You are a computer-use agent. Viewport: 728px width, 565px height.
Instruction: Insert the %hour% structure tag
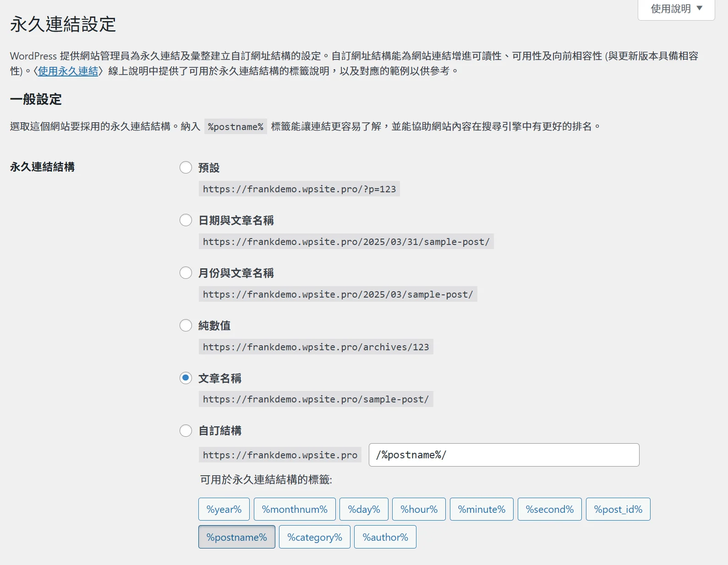coord(419,509)
